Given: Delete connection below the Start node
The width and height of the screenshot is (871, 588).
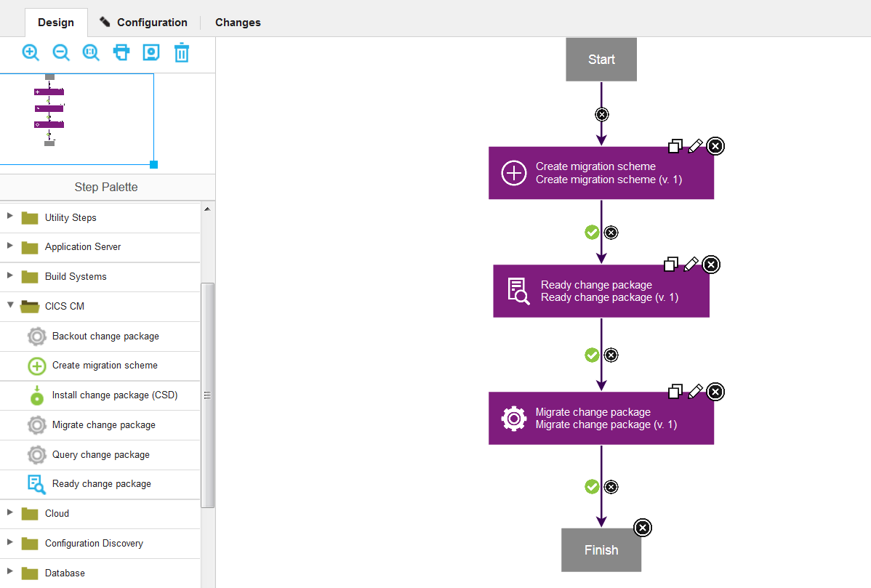Looking at the screenshot, I should (x=601, y=114).
